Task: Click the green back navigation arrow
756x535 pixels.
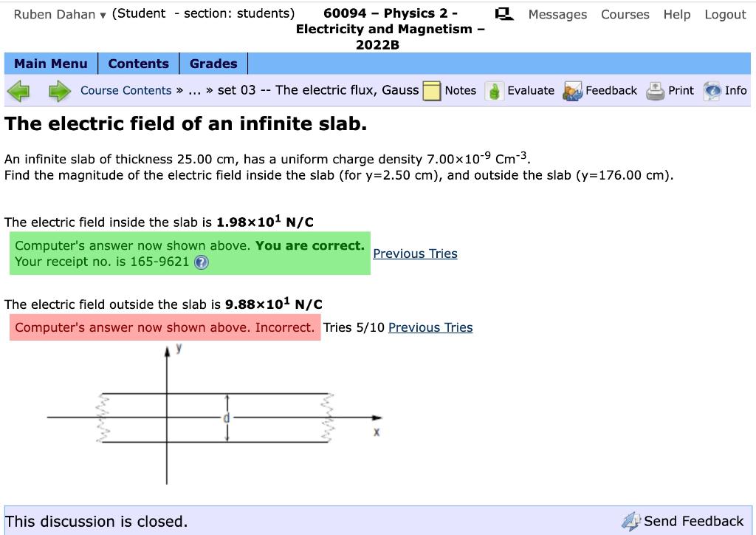Action: 18,90
